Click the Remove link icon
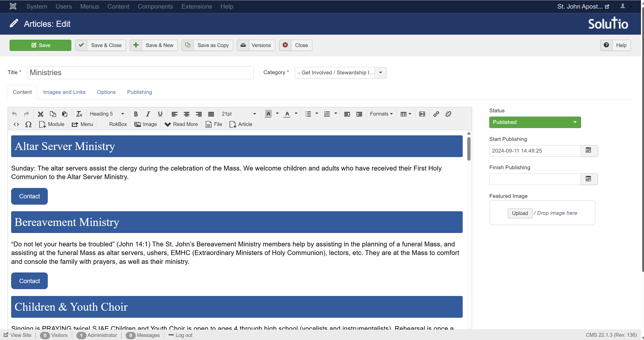Viewport: 644px width, 340px height. [448, 114]
